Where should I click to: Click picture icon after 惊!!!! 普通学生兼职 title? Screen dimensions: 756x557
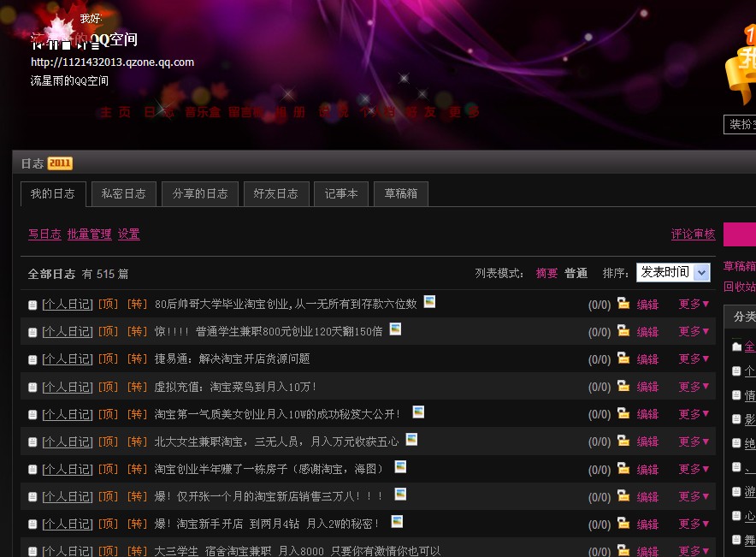[x=395, y=329]
